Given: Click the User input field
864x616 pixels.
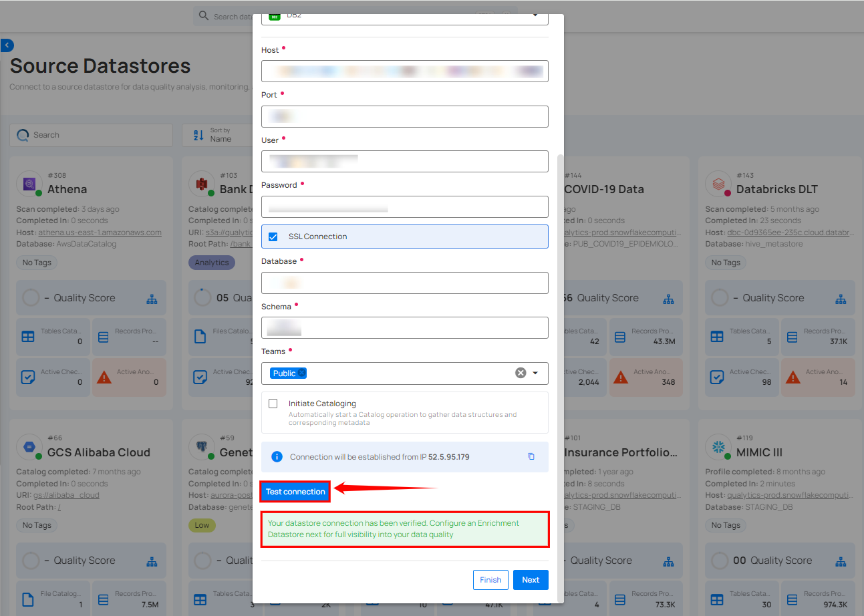Looking at the screenshot, I should point(404,161).
